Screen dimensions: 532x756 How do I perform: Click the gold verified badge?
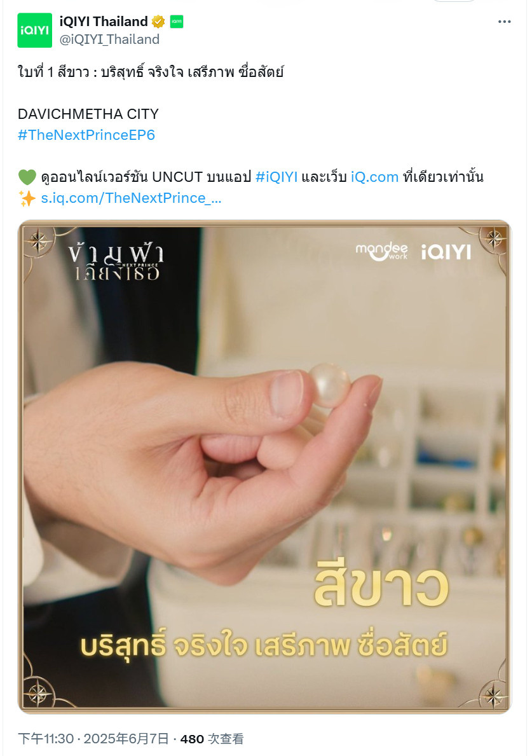[158, 22]
